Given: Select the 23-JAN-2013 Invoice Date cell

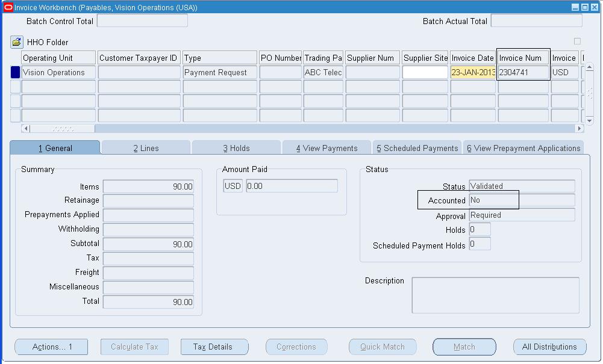Looking at the screenshot, I should pos(472,72).
